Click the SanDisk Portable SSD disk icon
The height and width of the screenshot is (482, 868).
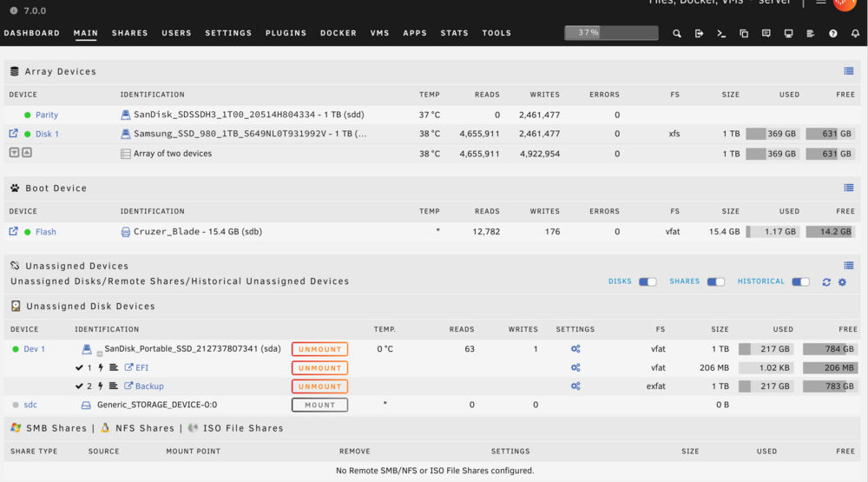click(87, 349)
